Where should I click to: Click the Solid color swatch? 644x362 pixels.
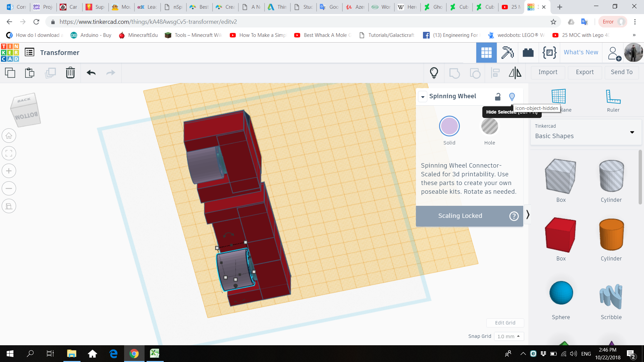coord(449,126)
